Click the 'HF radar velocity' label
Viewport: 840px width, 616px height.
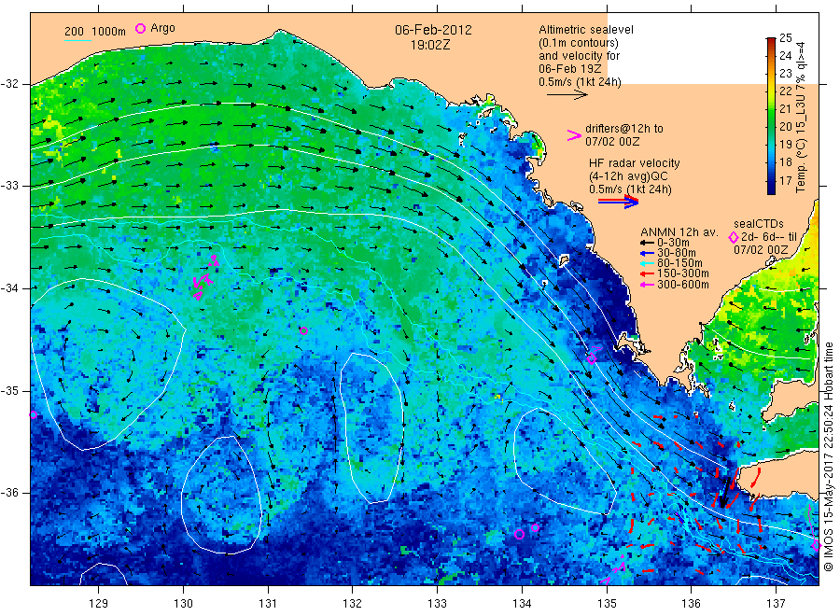(635, 163)
